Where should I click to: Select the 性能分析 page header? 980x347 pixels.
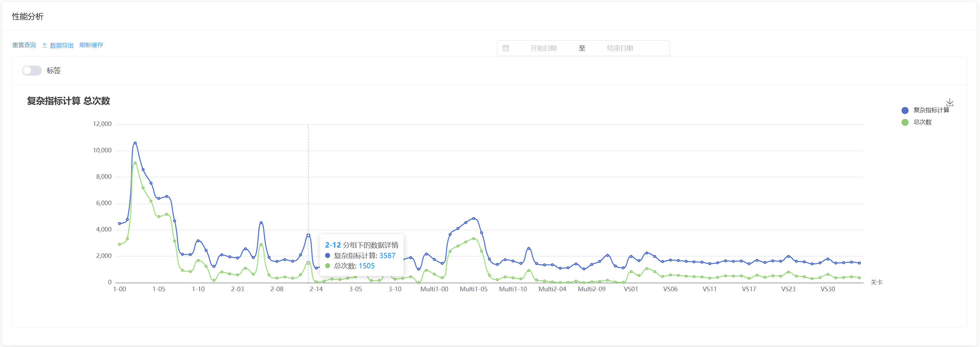(27, 16)
